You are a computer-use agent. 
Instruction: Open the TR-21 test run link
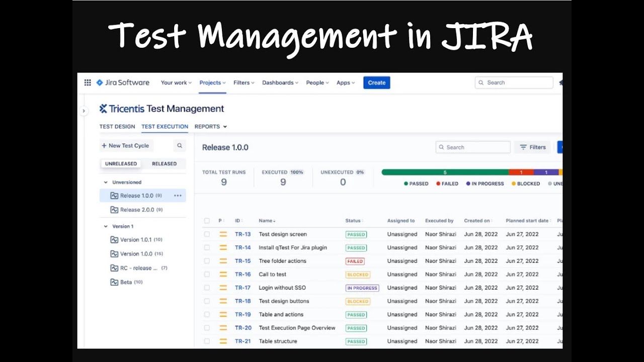tap(243, 341)
